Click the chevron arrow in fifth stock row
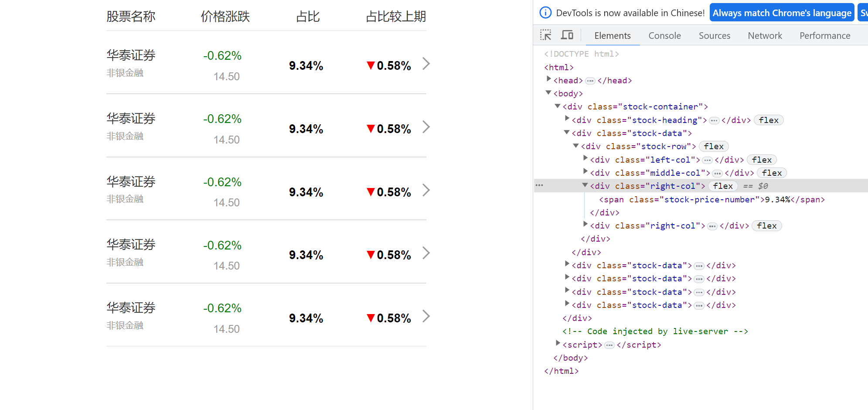 [426, 316]
